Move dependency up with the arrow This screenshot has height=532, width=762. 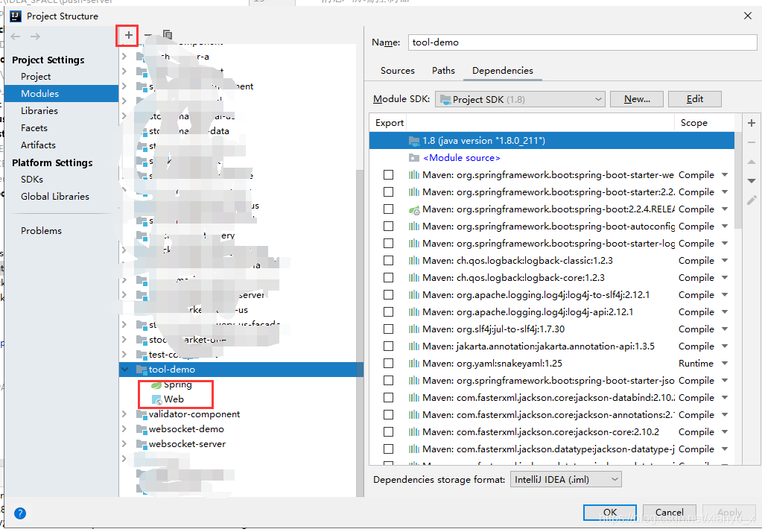(752, 162)
